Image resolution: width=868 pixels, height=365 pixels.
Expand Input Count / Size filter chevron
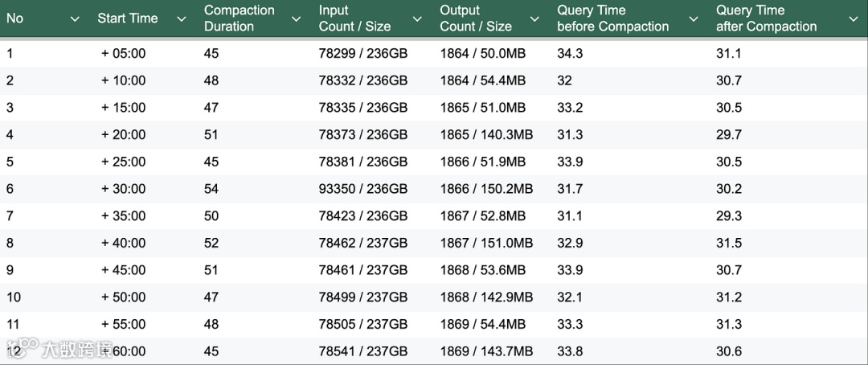pyautogui.click(x=416, y=18)
